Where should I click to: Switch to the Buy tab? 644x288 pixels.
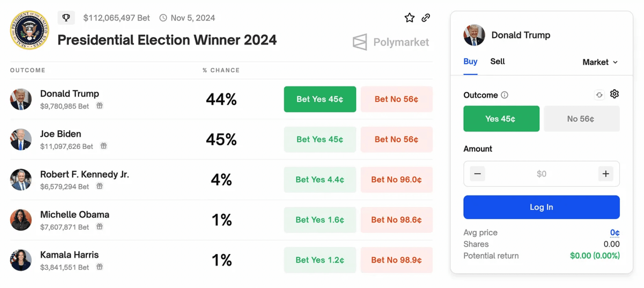[x=470, y=61]
